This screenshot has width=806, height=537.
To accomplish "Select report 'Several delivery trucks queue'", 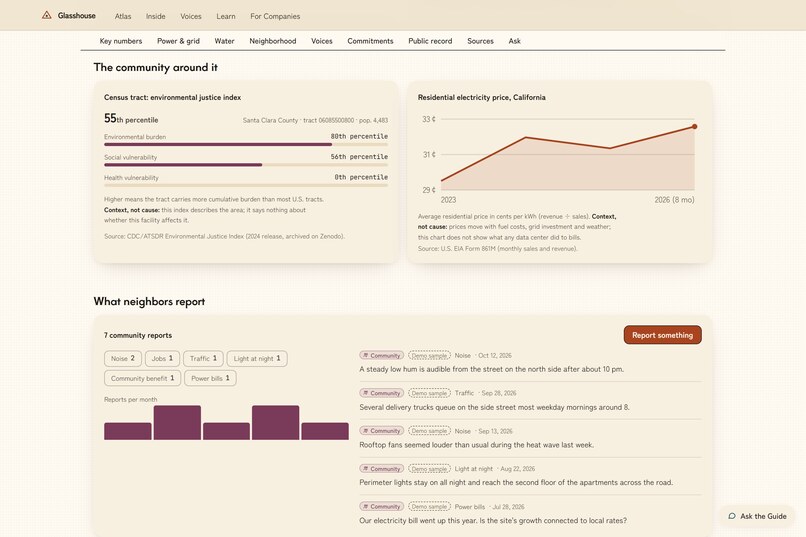I will click(494, 407).
